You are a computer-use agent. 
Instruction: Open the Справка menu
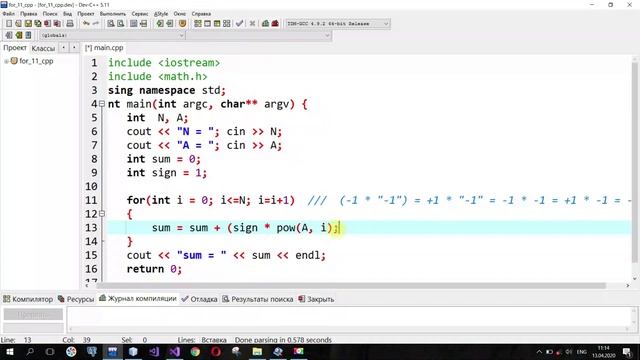tap(201, 14)
